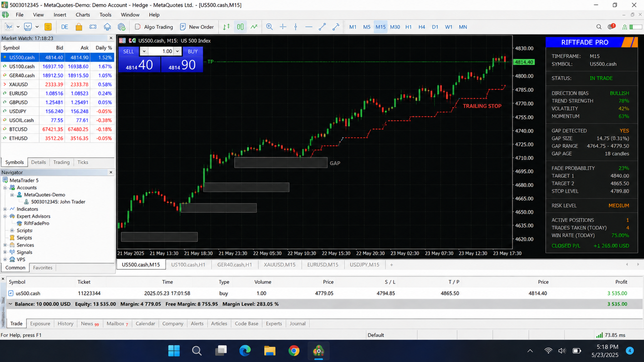Image resolution: width=644 pixels, height=362 pixels.
Task: Select the EURUSD row in Market Watch
Action: 57,93
